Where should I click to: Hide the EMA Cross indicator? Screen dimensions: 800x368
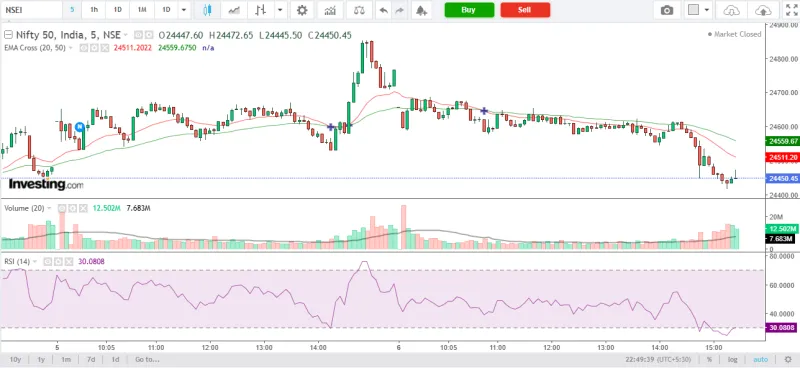click(x=85, y=48)
